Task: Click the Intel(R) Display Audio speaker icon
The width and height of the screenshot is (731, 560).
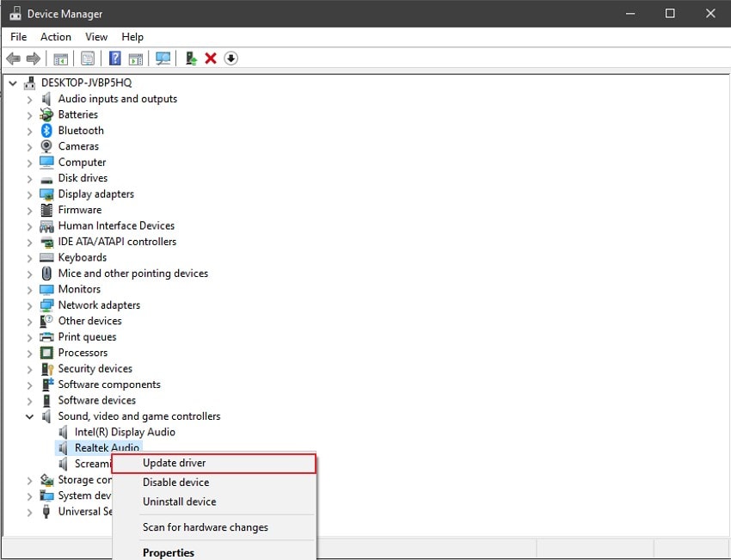Action: (63, 432)
